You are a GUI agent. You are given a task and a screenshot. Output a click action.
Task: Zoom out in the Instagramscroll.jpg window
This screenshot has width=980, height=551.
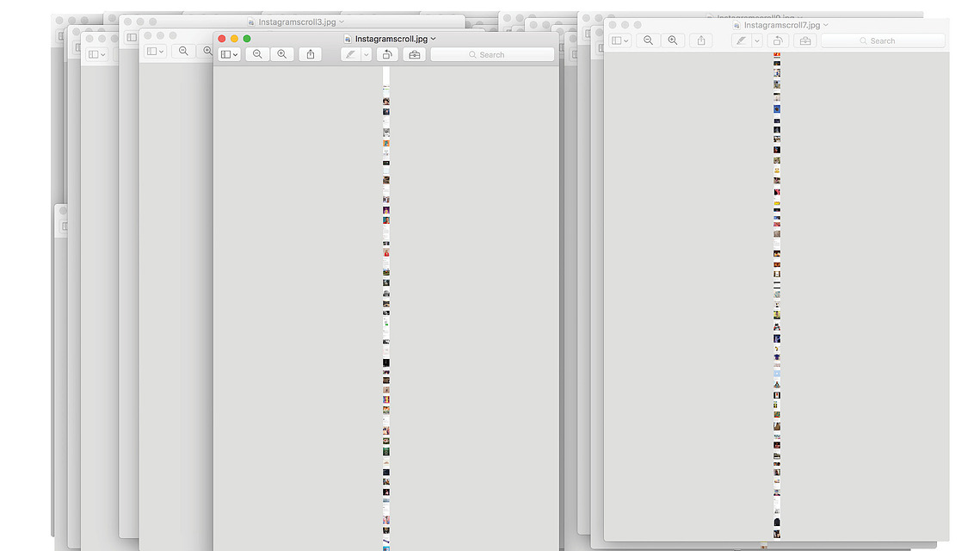click(257, 54)
